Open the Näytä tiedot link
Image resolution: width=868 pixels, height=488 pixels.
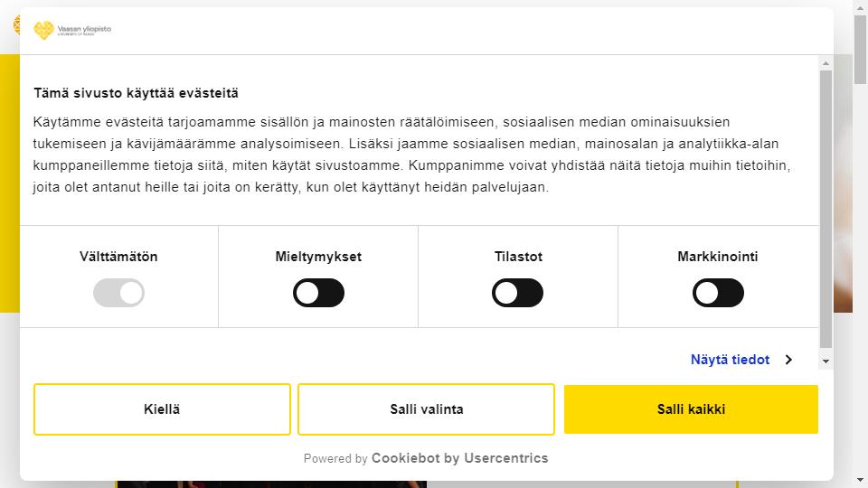coord(730,360)
